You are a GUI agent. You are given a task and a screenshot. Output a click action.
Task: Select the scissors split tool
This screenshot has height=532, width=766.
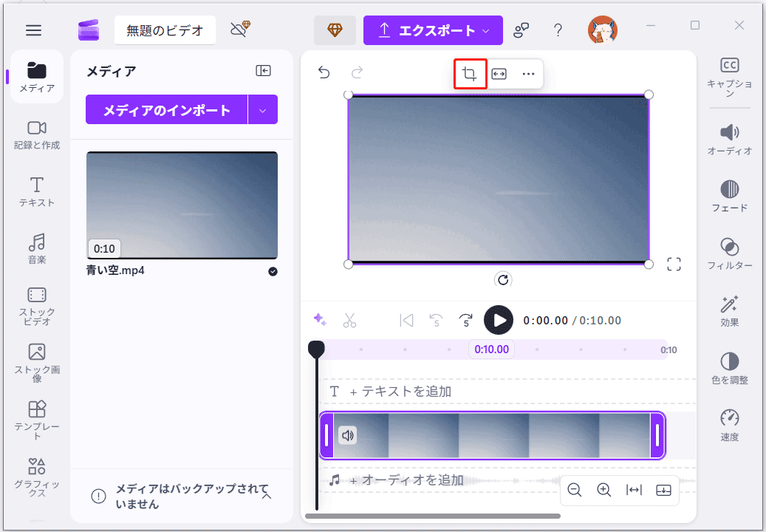tap(349, 320)
